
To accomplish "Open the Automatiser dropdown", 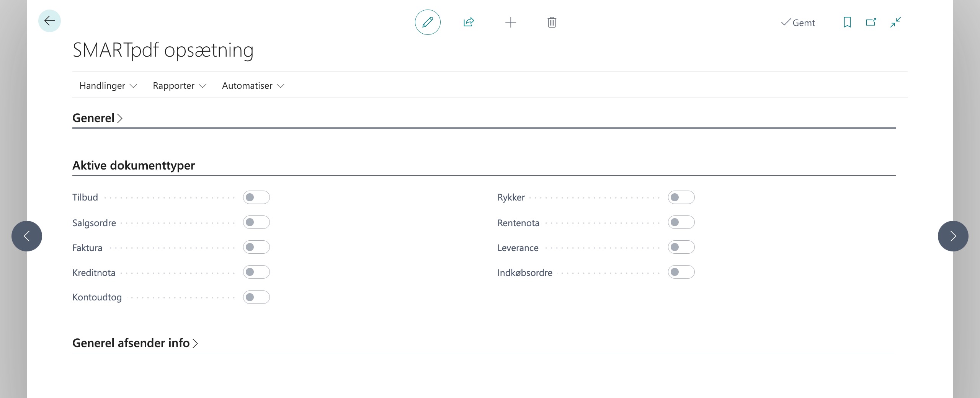I will tap(253, 86).
